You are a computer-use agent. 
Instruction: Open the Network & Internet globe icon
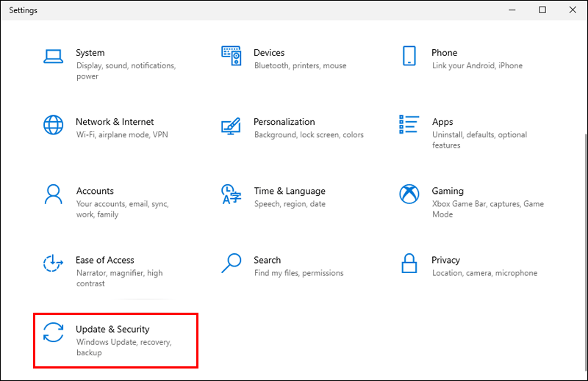(53, 125)
